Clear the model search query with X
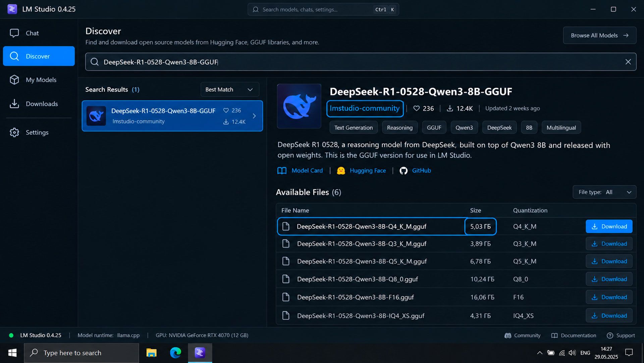The image size is (644, 363). tap(628, 62)
